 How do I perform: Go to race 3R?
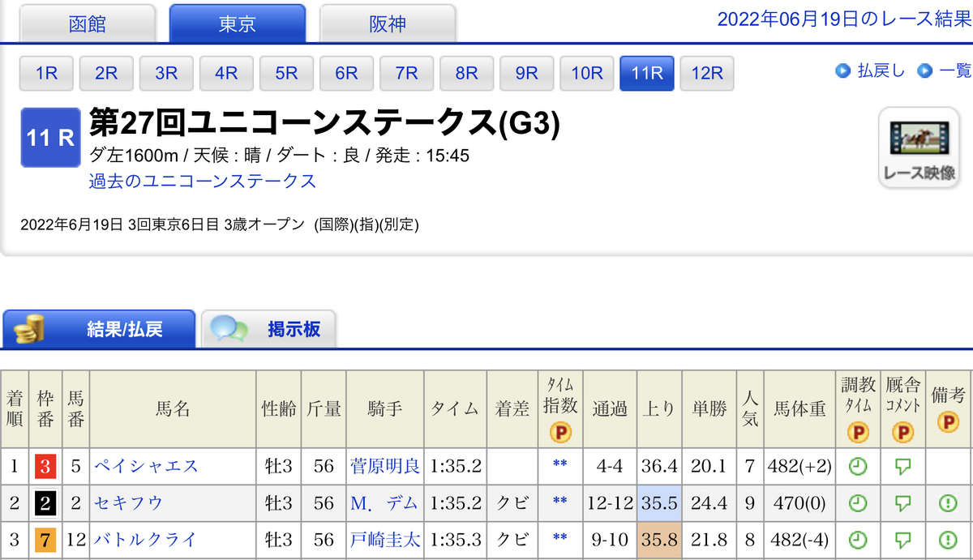pyautogui.click(x=167, y=73)
